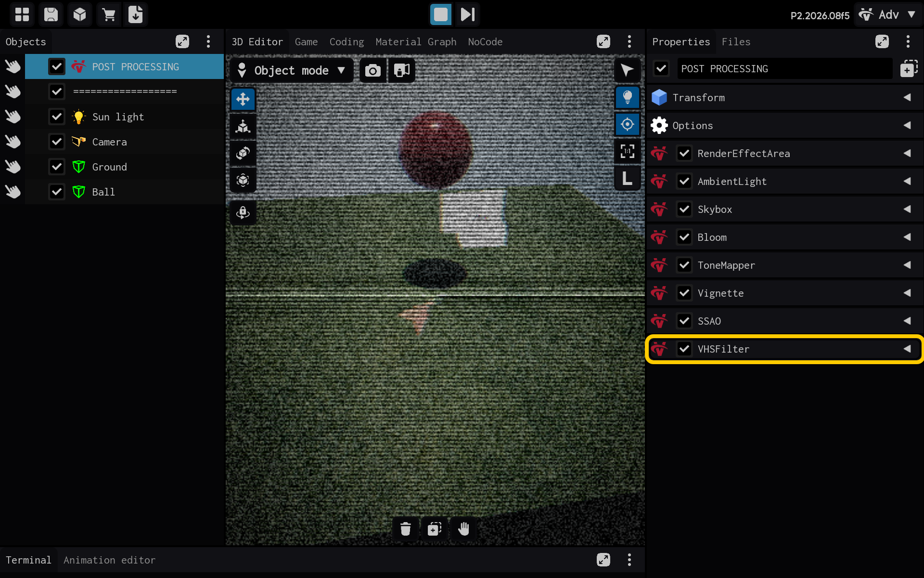924x578 pixels.
Task: Click the locked rotation icon
Action: 243,212
